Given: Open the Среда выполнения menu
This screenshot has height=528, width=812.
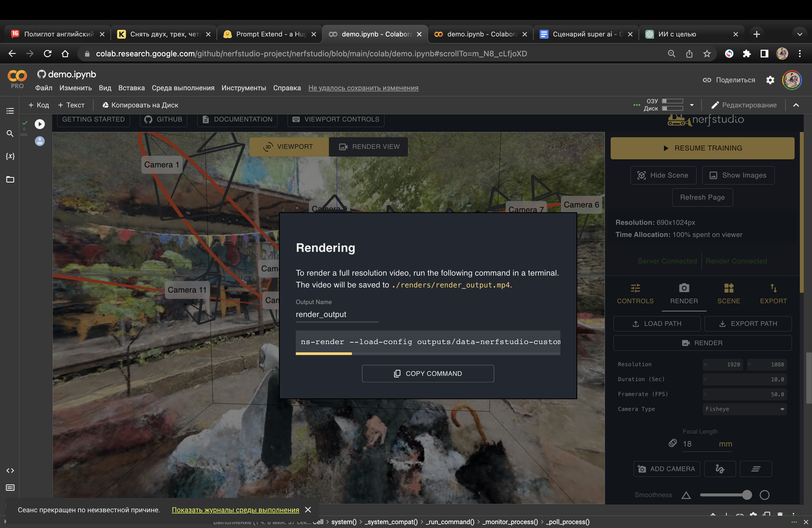Looking at the screenshot, I should click(x=183, y=88).
